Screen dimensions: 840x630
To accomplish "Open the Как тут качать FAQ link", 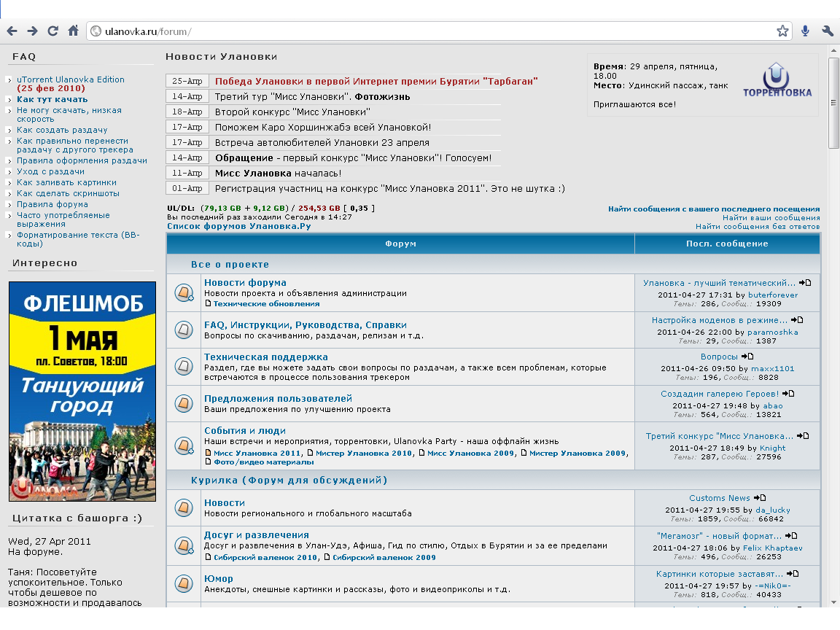I will point(52,100).
